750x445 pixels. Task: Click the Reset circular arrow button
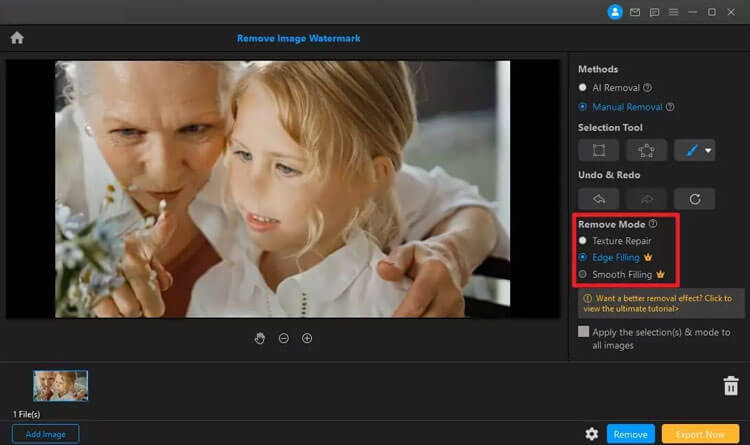(695, 199)
